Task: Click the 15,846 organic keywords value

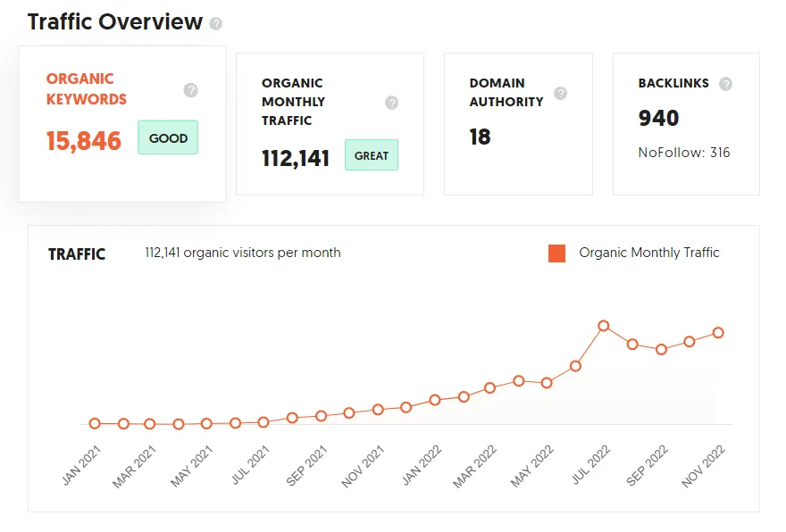Action: pyautogui.click(x=84, y=141)
